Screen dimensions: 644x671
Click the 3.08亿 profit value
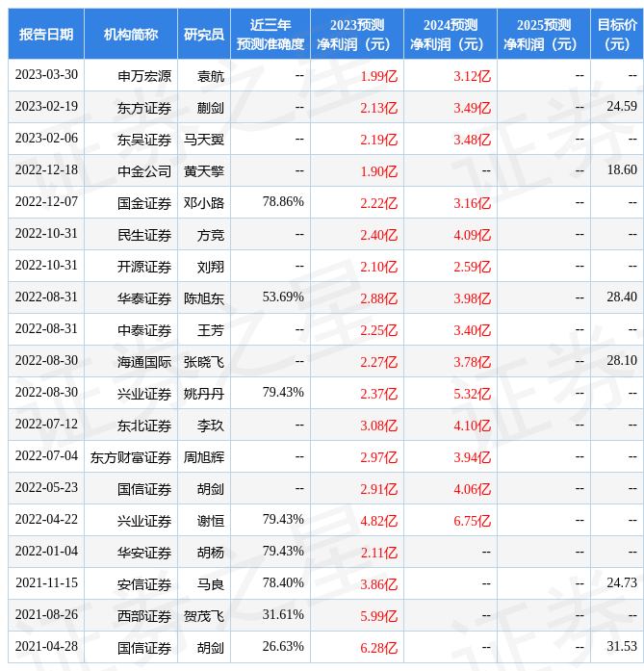point(378,425)
